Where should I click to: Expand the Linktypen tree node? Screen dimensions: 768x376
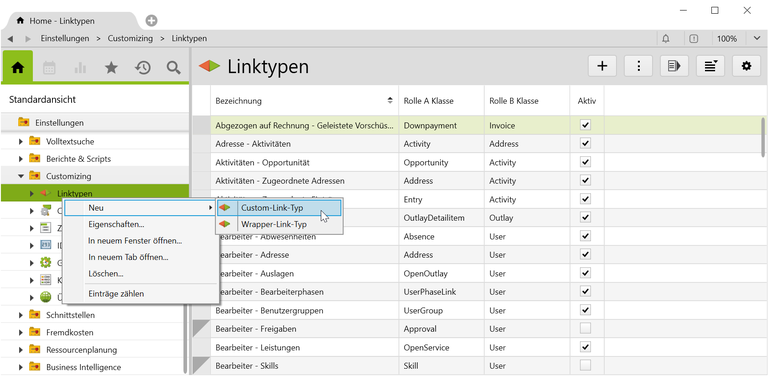point(32,193)
